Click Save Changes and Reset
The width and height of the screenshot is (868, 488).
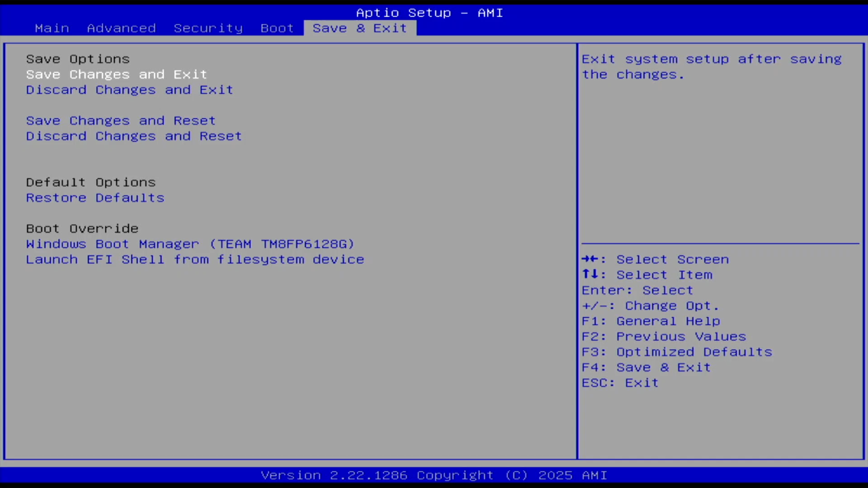[x=121, y=121]
